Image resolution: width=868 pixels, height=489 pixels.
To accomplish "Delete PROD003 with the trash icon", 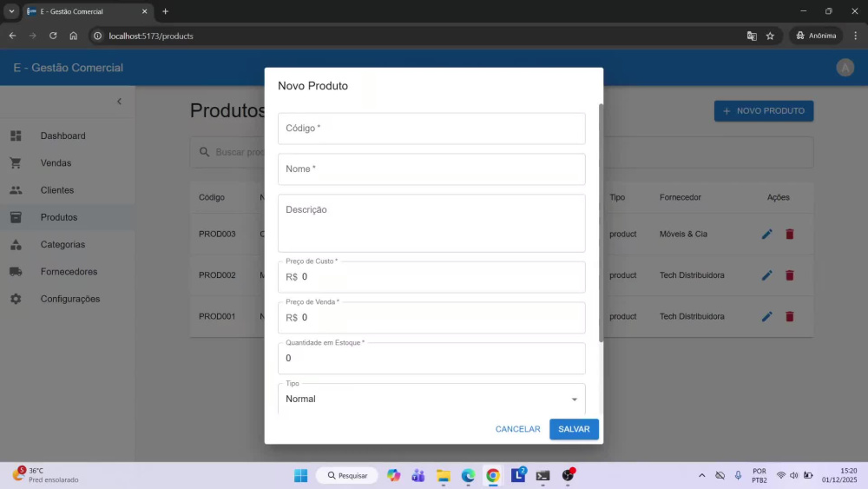I will [790, 235].
